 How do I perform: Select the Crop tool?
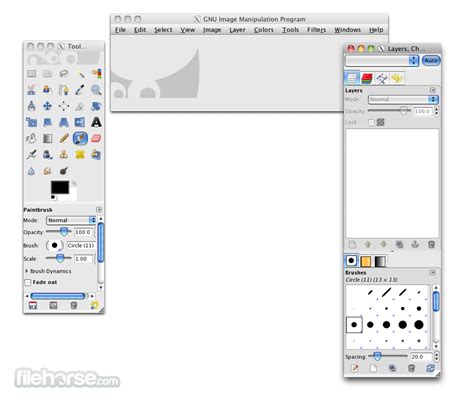80,106
